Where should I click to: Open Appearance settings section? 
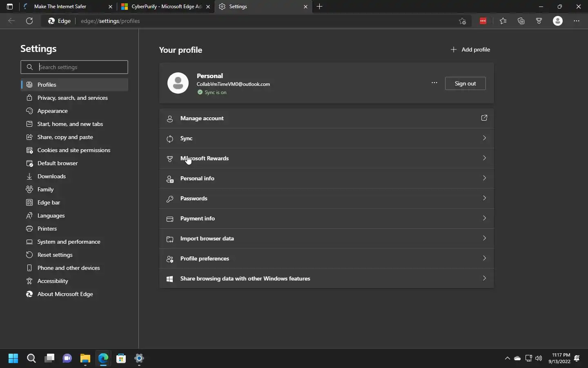click(74, 111)
